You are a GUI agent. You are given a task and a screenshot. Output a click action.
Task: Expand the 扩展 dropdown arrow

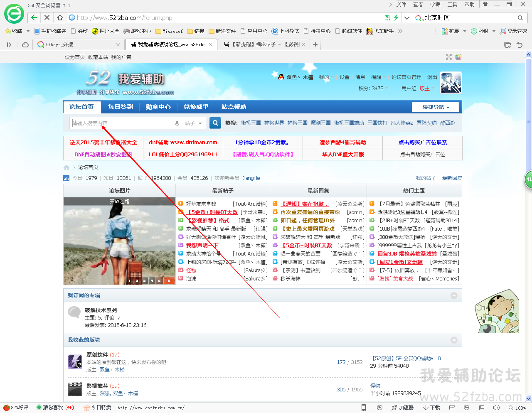coord(465,31)
